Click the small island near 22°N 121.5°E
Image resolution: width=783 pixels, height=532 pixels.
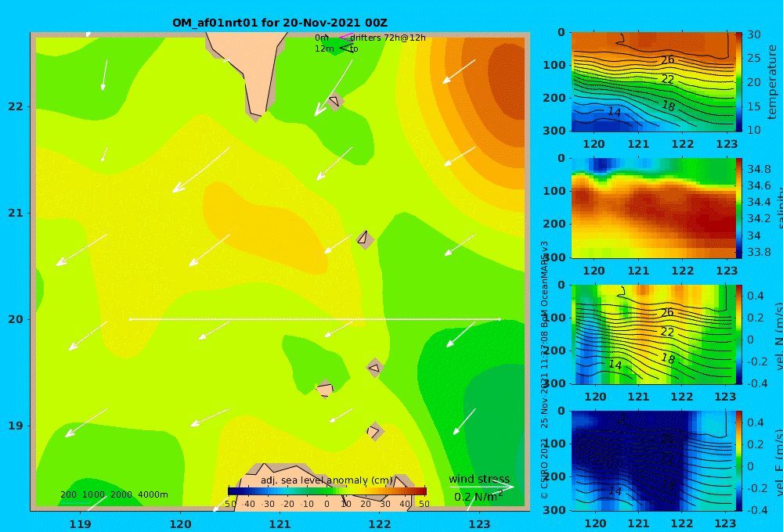coord(334,101)
